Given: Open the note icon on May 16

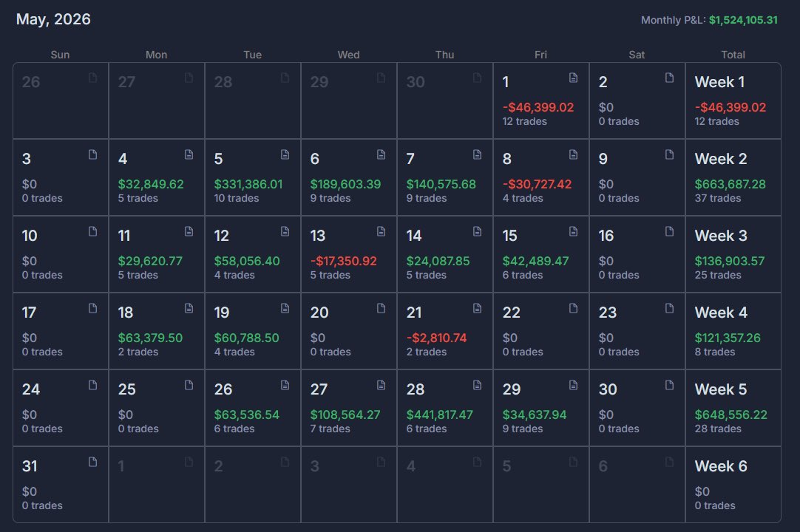Looking at the screenshot, I should tap(669, 231).
